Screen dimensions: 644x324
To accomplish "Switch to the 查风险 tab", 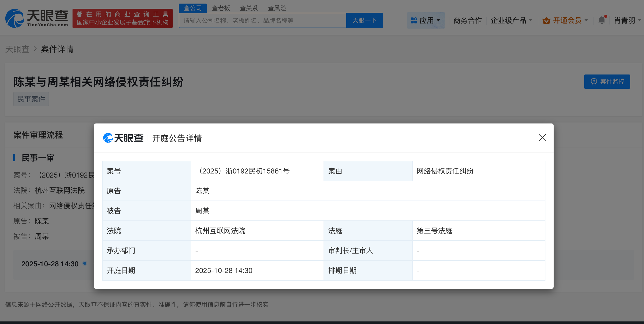I will coord(277,8).
